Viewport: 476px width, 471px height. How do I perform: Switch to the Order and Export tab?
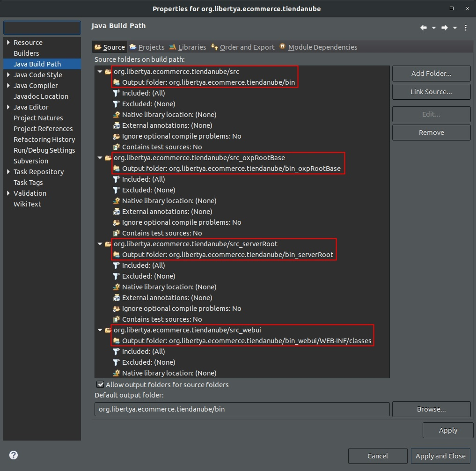[x=243, y=47]
